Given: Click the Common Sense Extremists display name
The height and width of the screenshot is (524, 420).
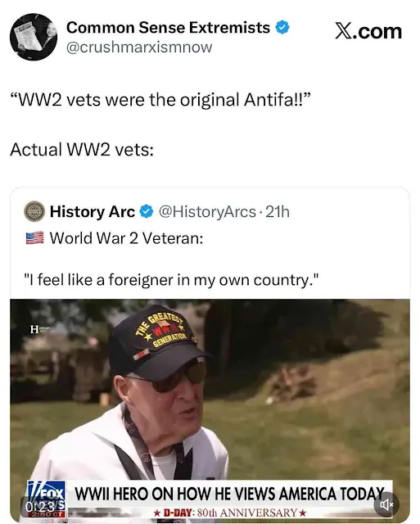Looking at the screenshot, I should (x=168, y=27).
